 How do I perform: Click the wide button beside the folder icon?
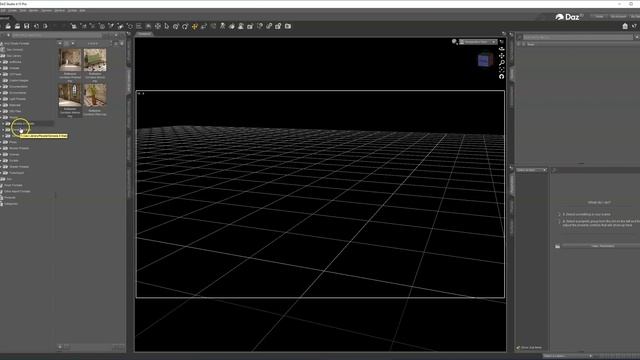602,246
